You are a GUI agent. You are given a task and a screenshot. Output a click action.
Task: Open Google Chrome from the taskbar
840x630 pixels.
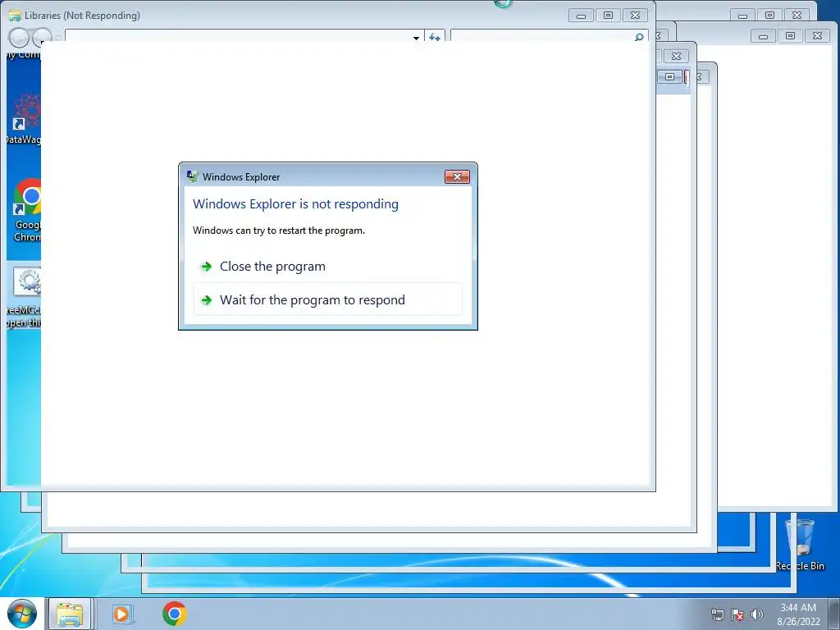[174, 614]
